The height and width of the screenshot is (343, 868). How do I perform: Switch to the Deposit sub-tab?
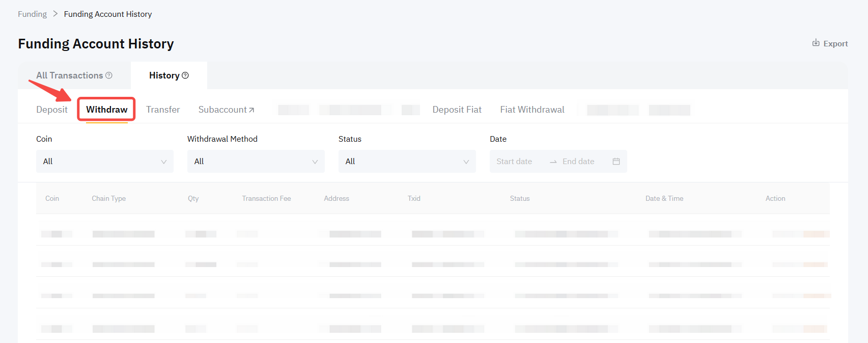pos(51,110)
